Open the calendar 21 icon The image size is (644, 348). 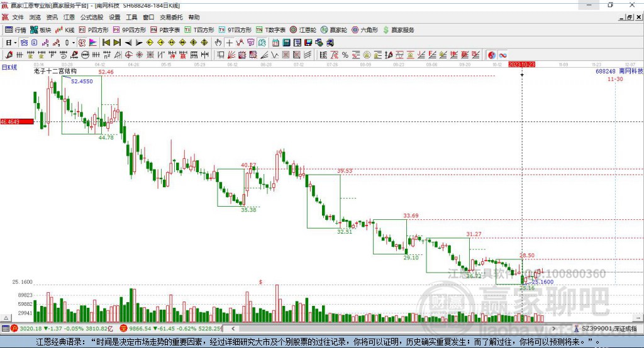click(x=275, y=43)
